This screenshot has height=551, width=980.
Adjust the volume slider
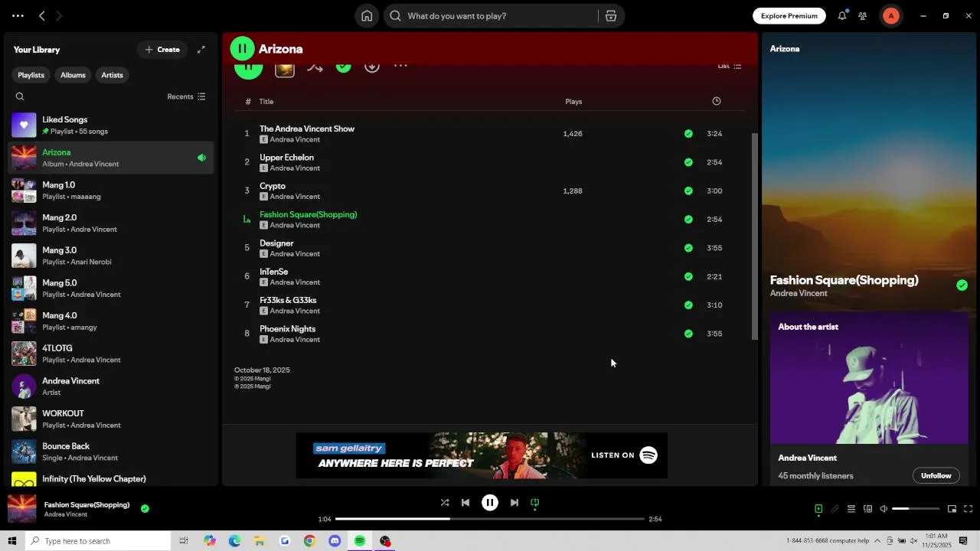coord(916,509)
